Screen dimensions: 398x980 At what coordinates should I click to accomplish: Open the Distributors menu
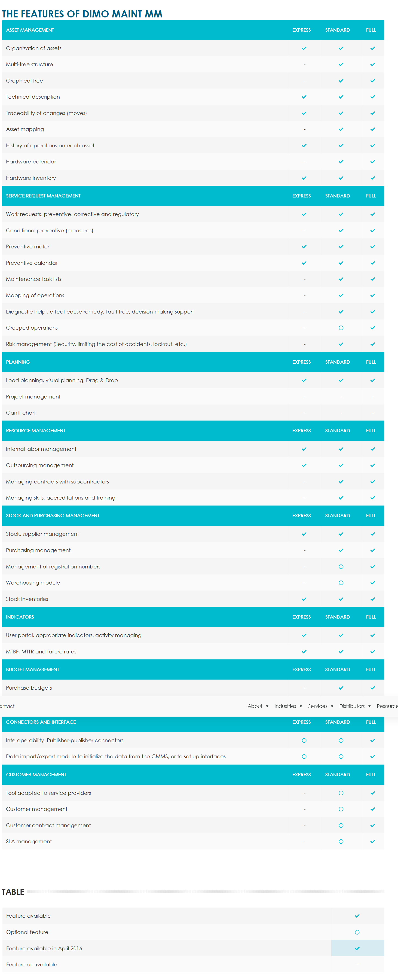point(355,706)
